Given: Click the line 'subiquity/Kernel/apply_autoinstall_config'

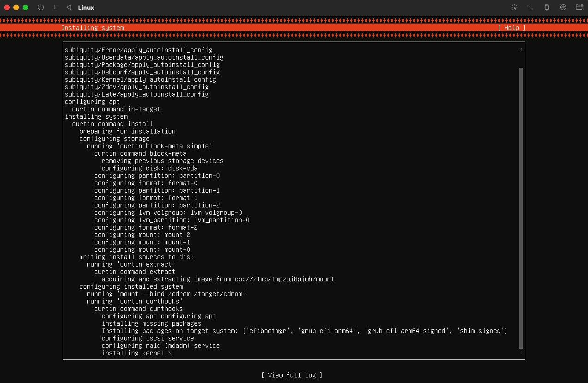Looking at the screenshot, I should click(x=140, y=79).
